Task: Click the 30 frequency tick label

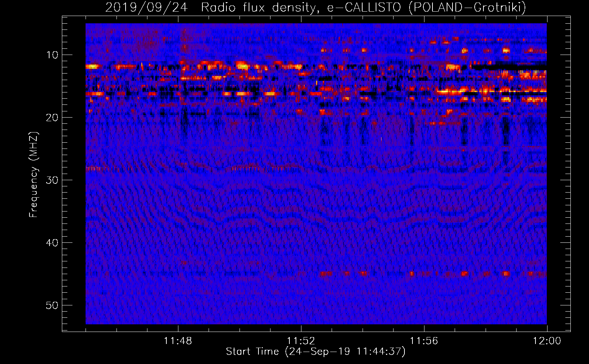Action: 52,180
